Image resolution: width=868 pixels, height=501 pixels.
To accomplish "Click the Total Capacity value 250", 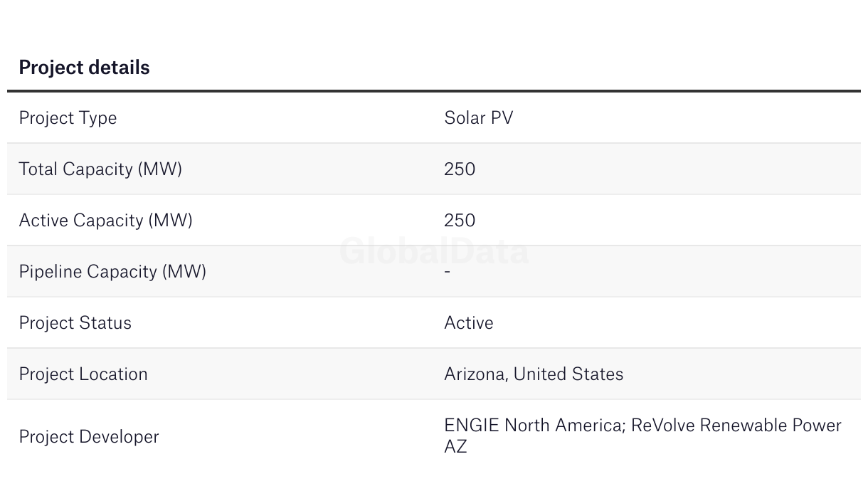I will tap(460, 169).
